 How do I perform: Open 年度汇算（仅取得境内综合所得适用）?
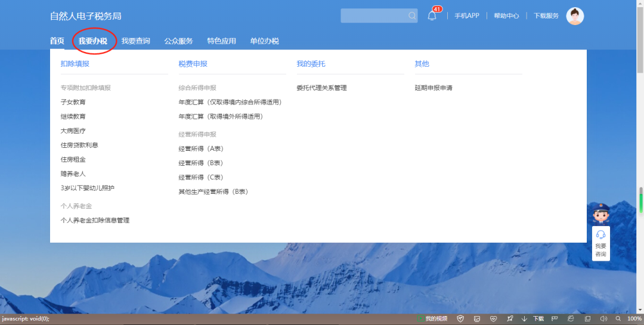(x=230, y=102)
